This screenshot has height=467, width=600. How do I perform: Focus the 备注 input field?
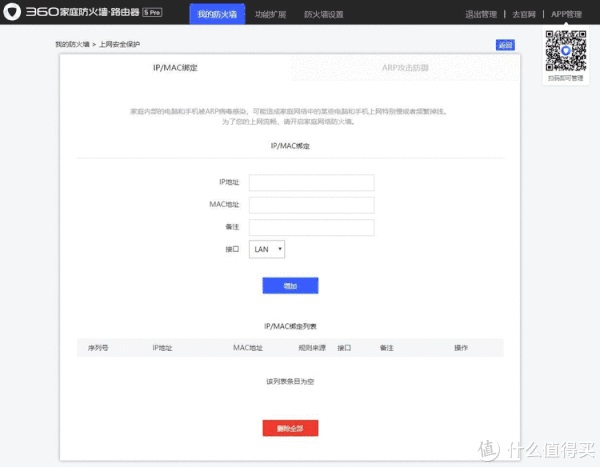point(311,227)
